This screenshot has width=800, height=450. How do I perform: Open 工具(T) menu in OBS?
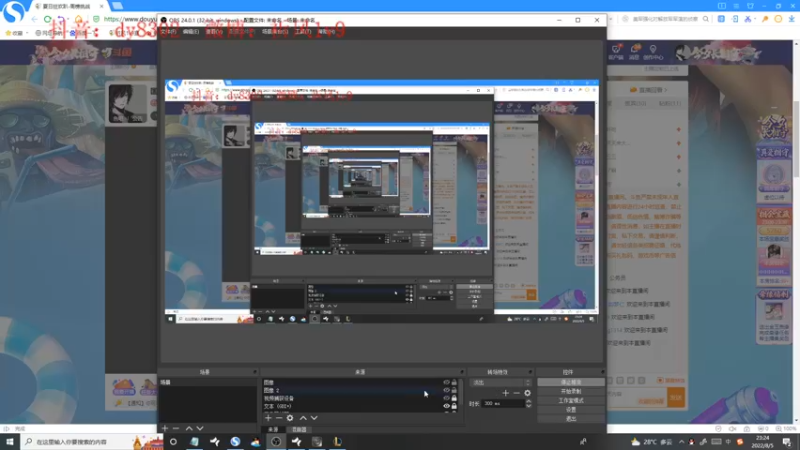click(303, 32)
